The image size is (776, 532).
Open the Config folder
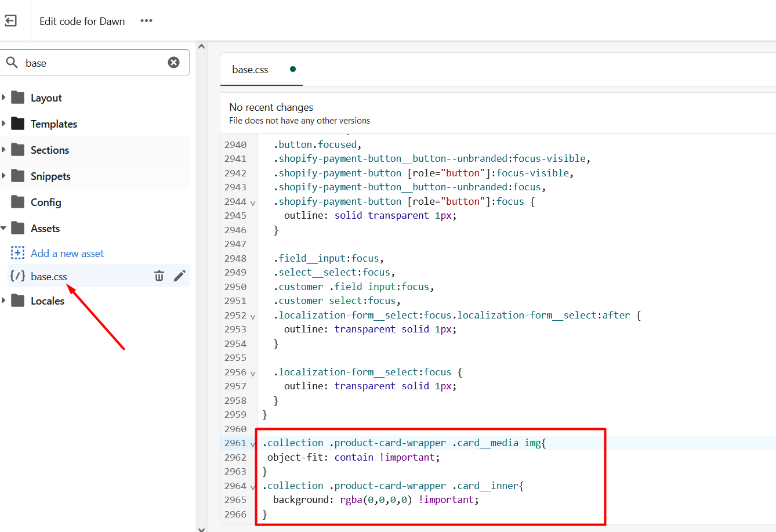[46, 202]
